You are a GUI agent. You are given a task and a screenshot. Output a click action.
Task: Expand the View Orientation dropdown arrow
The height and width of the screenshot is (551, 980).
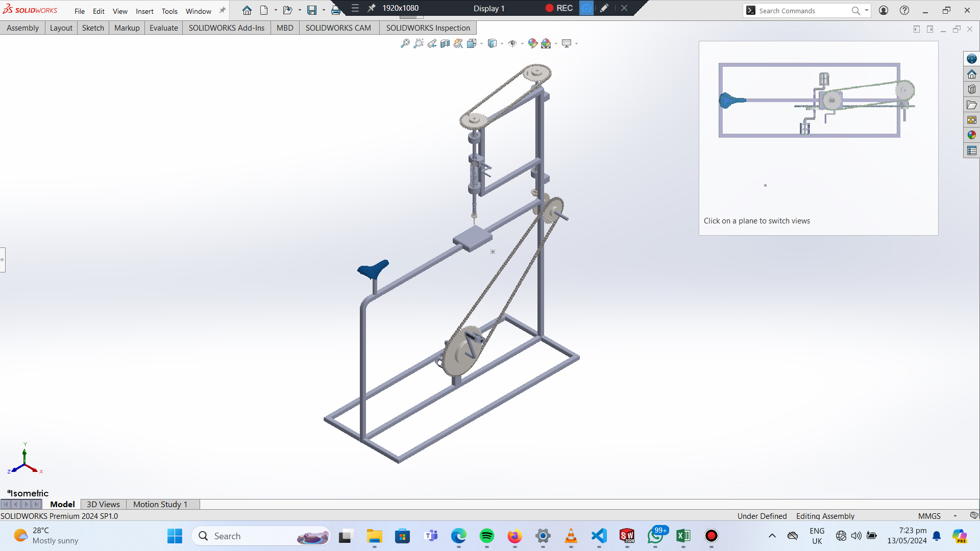[x=482, y=44]
